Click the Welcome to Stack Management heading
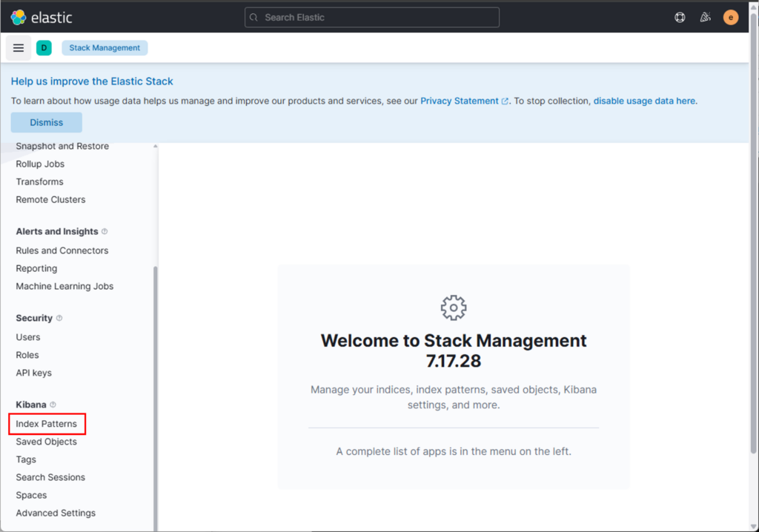The image size is (759, 532). (454, 351)
